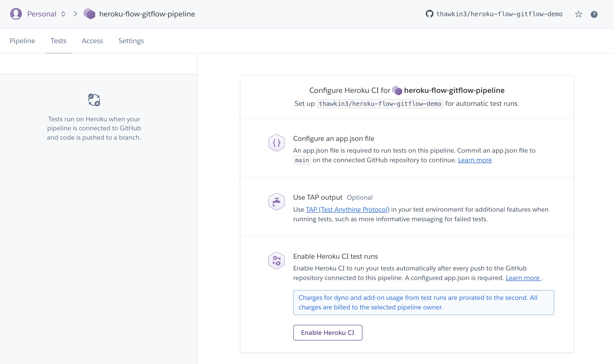This screenshot has height=364, width=614.
Task: Click the 'Personal' label in breadcrumb
Action: (x=42, y=14)
